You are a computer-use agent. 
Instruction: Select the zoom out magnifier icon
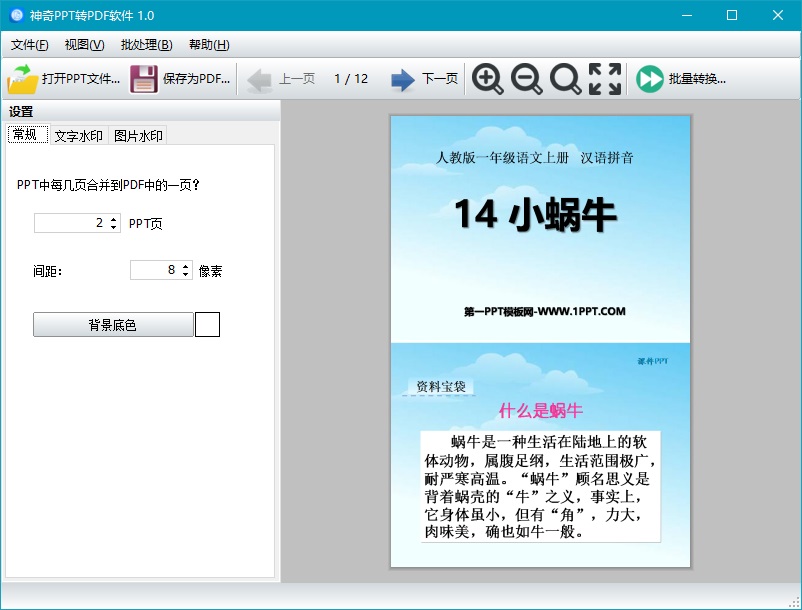click(527, 80)
